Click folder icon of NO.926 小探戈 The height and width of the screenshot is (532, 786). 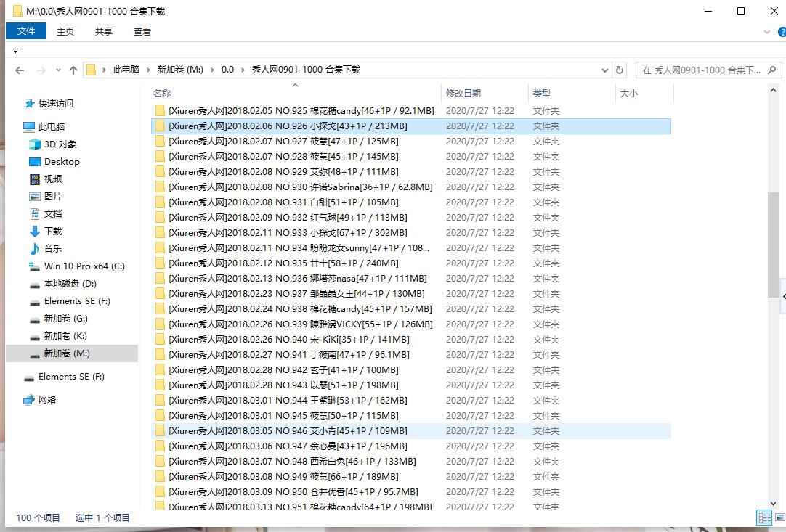coord(160,126)
